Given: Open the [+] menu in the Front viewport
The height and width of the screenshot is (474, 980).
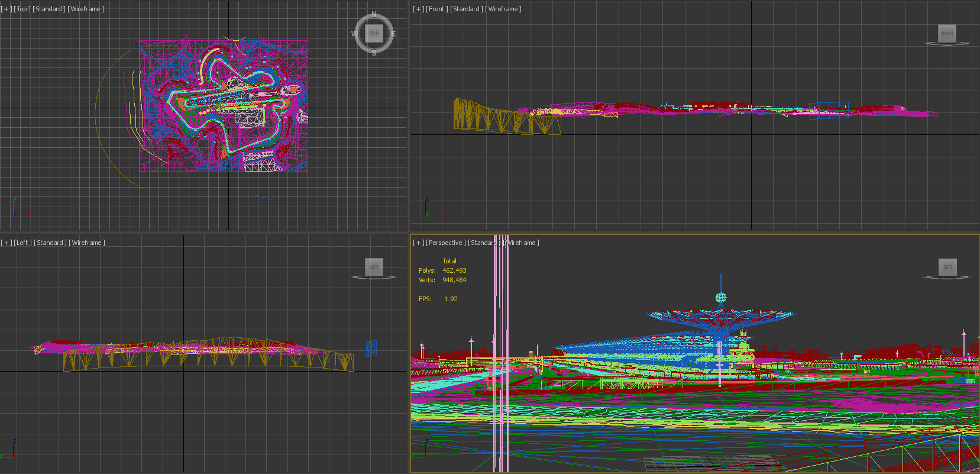Looking at the screenshot, I should pos(418,9).
